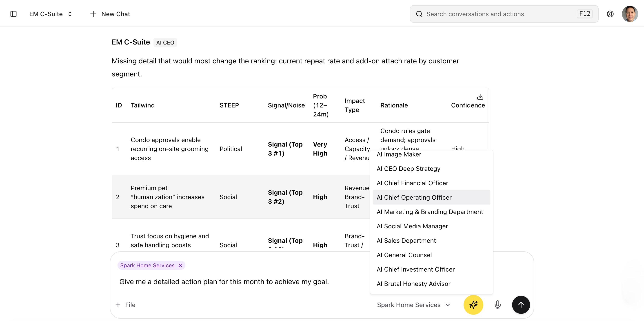Select AI CEO Deep Strategy
This screenshot has width=644, height=321.
431,169
